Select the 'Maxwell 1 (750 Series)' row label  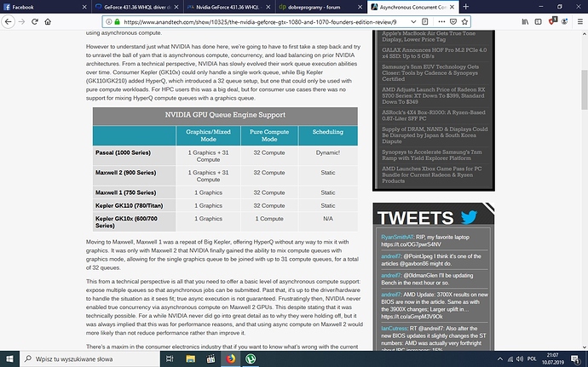(135, 192)
